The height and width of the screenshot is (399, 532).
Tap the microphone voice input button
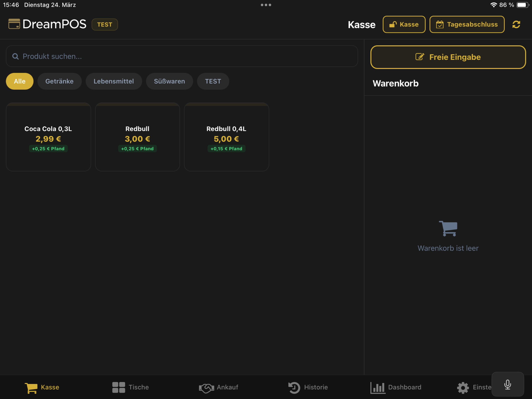pos(507,384)
